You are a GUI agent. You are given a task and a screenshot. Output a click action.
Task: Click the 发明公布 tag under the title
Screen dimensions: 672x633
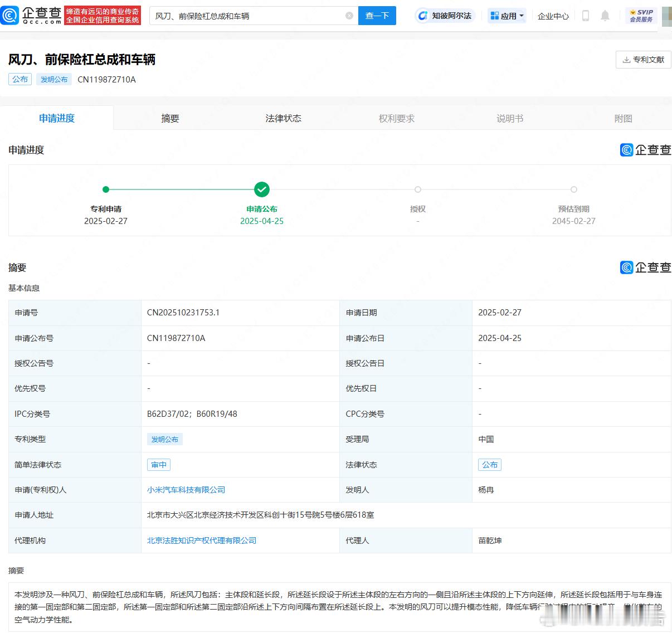point(54,79)
